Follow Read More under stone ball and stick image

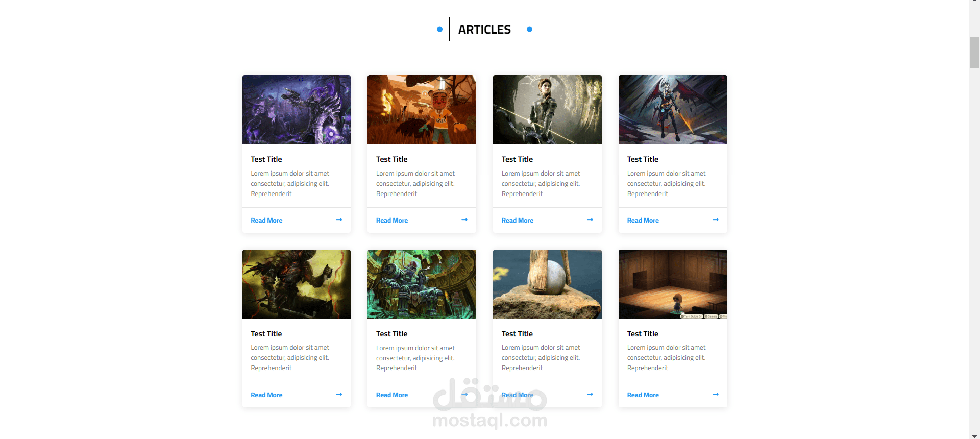tap(518, 395)
